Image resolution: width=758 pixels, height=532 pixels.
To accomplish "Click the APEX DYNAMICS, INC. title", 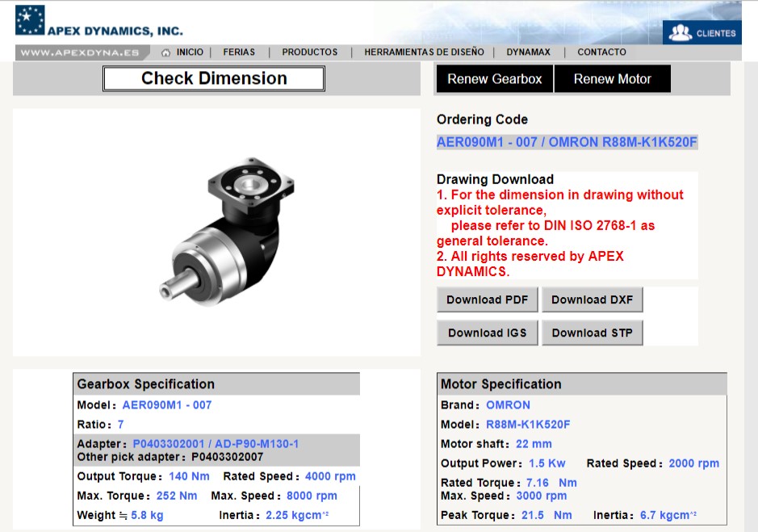I will (x=115, y=31).
